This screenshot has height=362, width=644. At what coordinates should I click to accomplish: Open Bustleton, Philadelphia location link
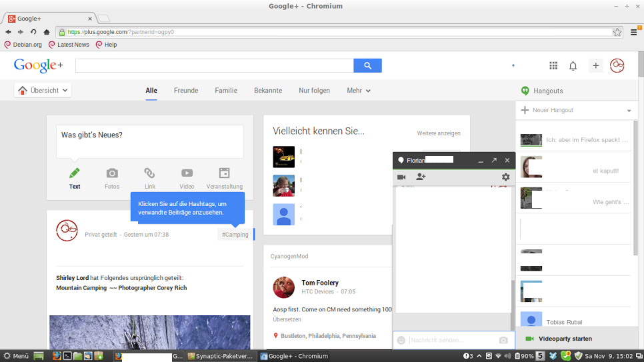[x=328, y=336]
